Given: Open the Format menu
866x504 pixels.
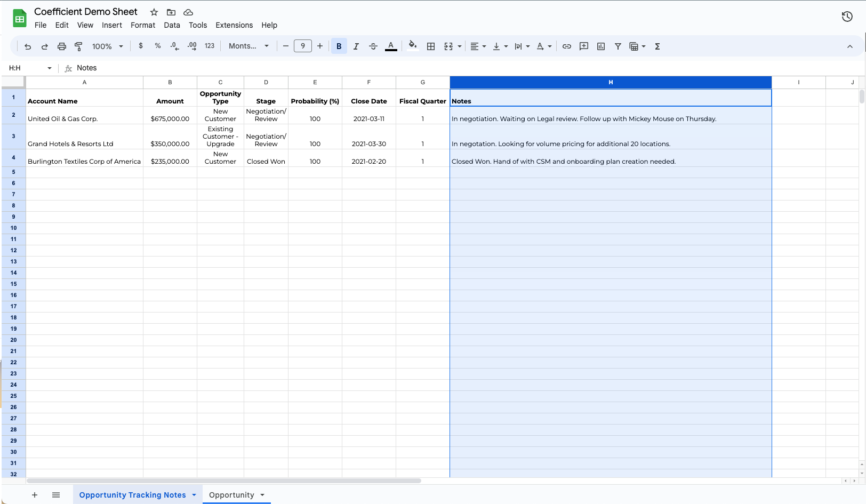Looking at the screenshot, I should (143, 25).
